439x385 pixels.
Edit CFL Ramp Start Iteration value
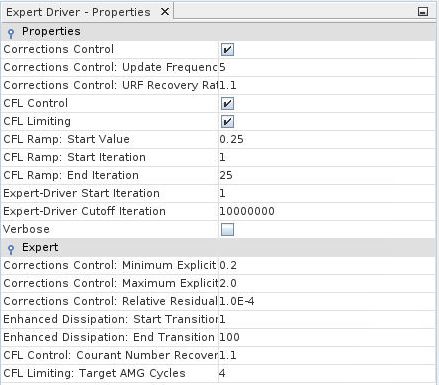(327, 158)
